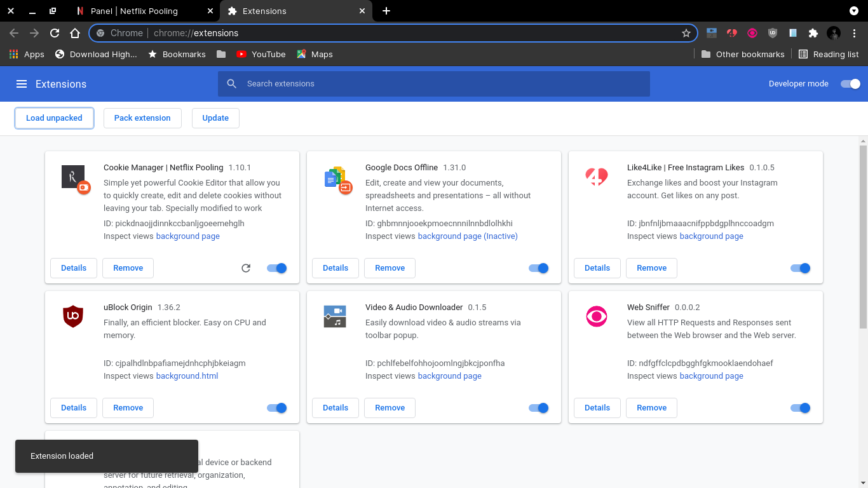Click the uBlock Origin shield in the toolbar
This screenshot has width=868, height=488.
pyautogui.click(x=773, y=33)
